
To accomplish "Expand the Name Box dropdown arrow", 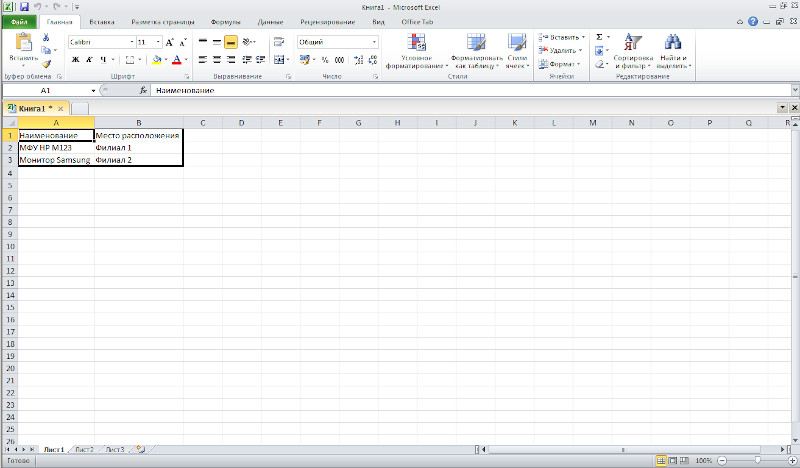I will coord(93,91).
